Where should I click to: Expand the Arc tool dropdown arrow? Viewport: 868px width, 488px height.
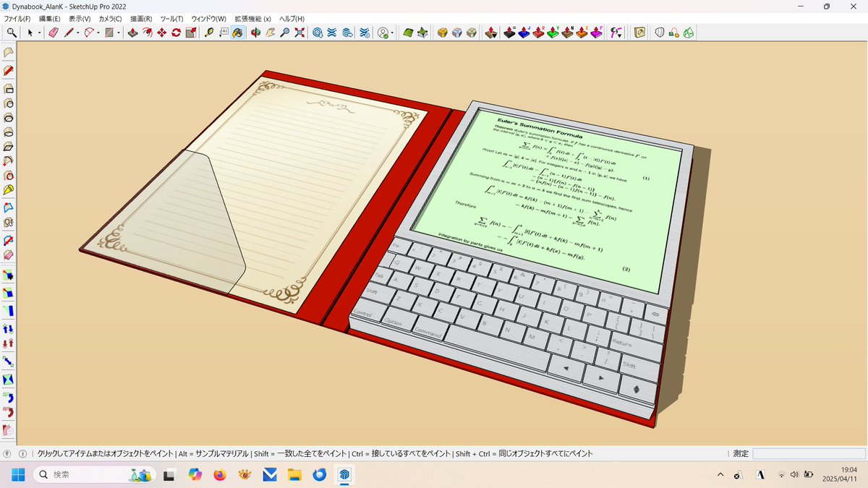tap(98, 33)
